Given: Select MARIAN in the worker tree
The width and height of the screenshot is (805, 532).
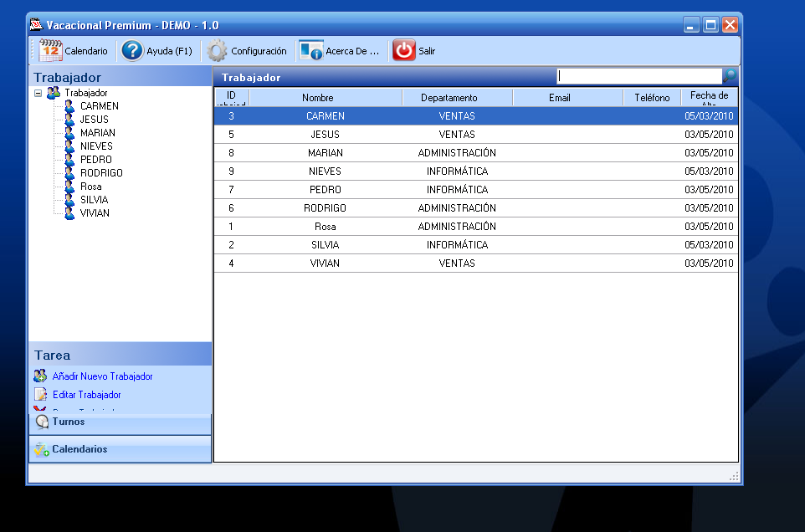Looking at the screenshot, I should click(98, 132).
